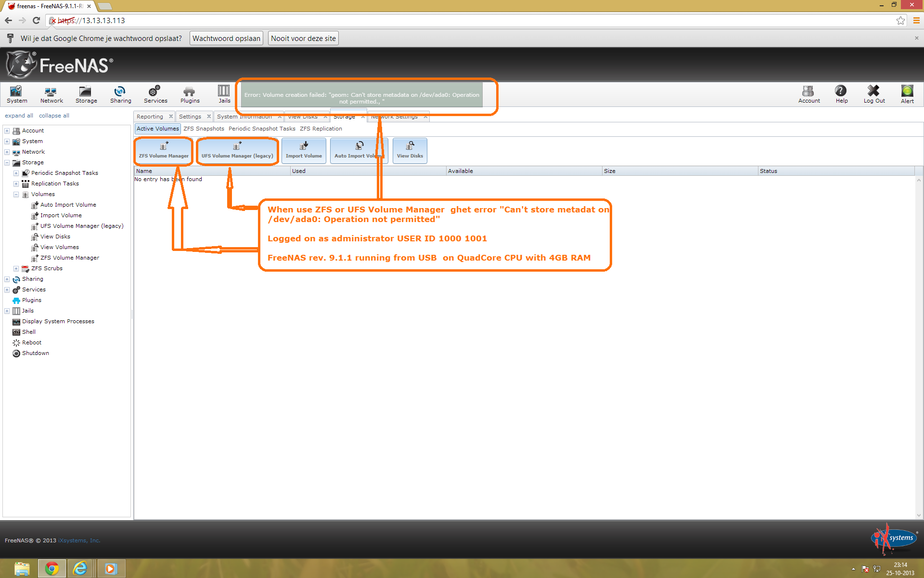Viewport: 924px width, 578px height.
Task: Select Import Volume in sidebar tree
Action: 61,215
